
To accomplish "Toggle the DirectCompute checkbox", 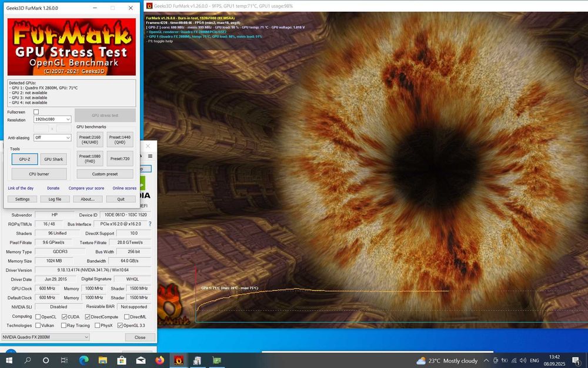I will (88, 317).
